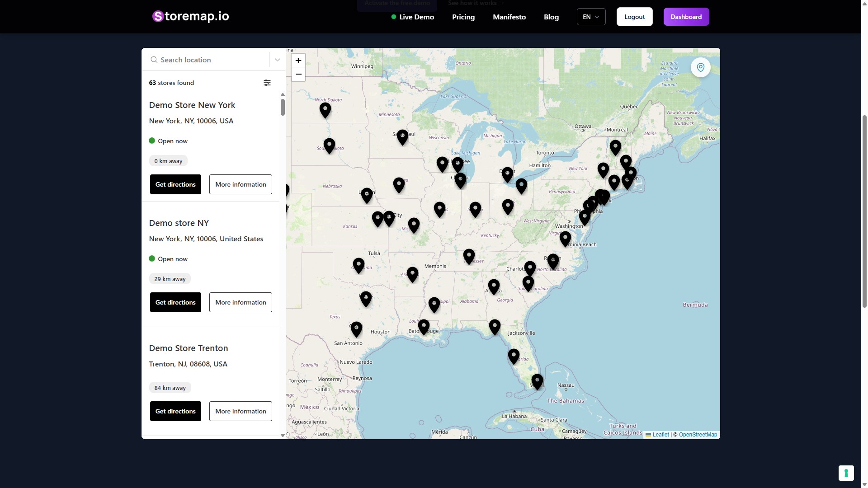Select the marker near San Antonio, Texas
This screenshot has width=868, height=488.
(356, 328)
